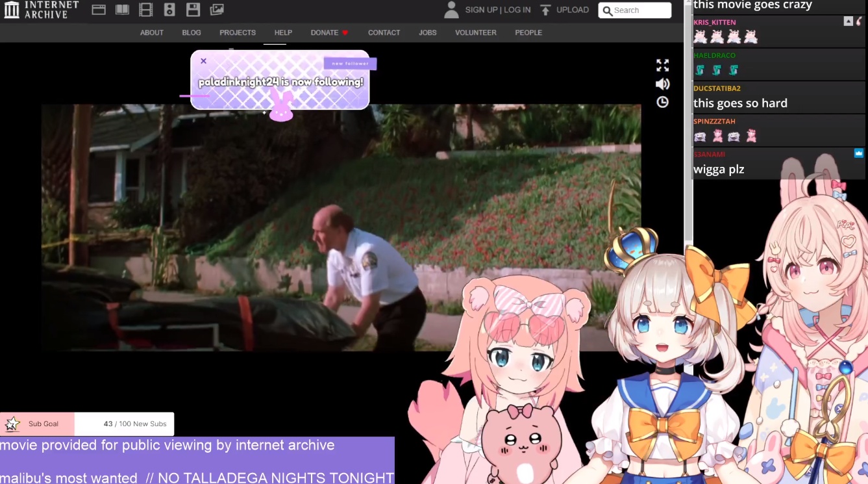The image size is (868, 484).
Task: Click the clock icon beside the player
Action: [662, 102]
